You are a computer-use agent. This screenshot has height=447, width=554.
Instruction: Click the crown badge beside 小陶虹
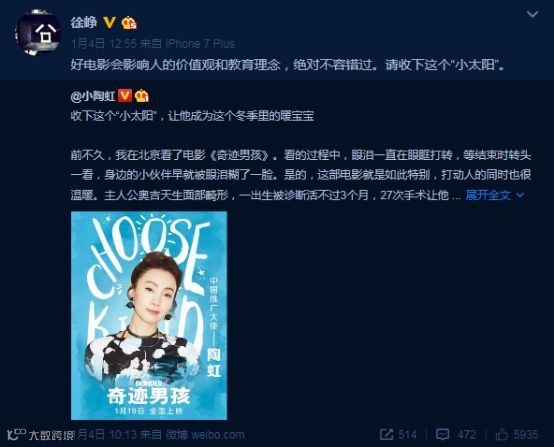(142, 96)
